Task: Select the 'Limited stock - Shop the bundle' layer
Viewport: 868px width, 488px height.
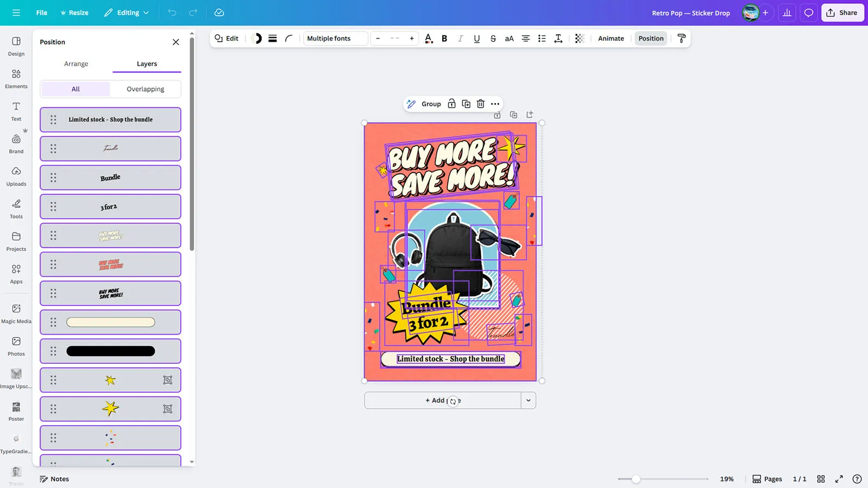Action: [x=111, y=120]
